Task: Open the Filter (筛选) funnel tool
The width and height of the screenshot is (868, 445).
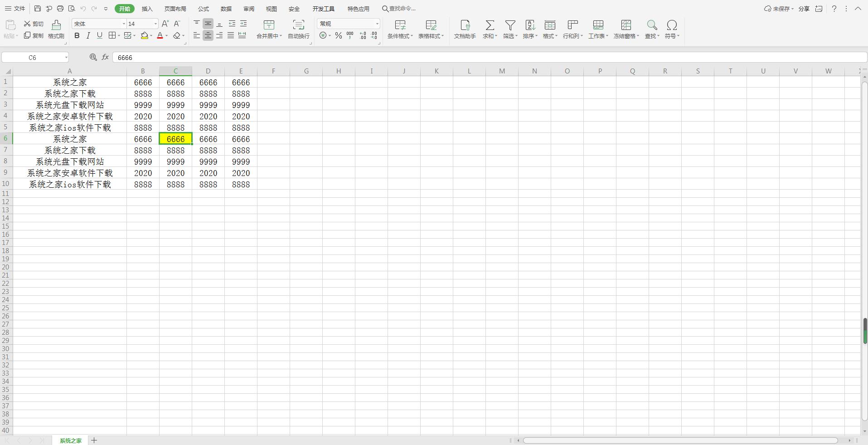Action: pyautogui.click(x=510, y=25)
